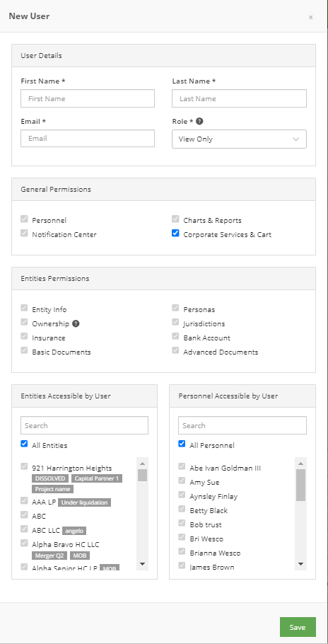Click the MOB tag under Alpha Bravo HC LLC
The image size is (328, 644).
(x=80, y=556)
